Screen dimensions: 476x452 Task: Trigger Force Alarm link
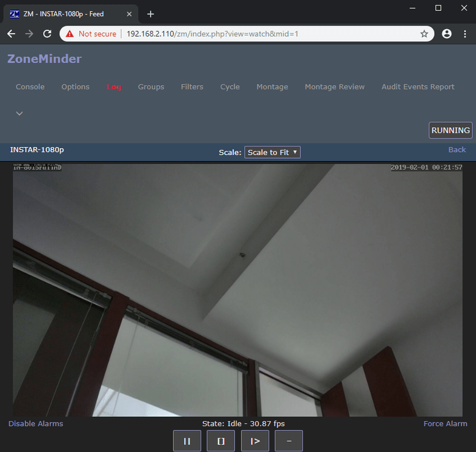[x=445, y=424]
